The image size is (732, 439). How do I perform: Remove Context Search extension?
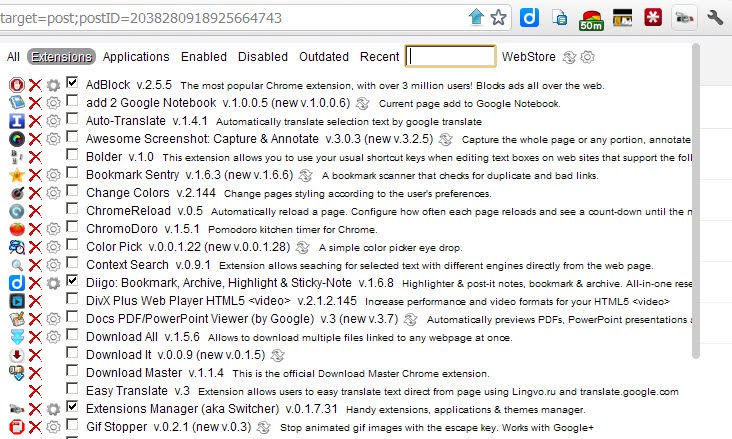(35, 265)
